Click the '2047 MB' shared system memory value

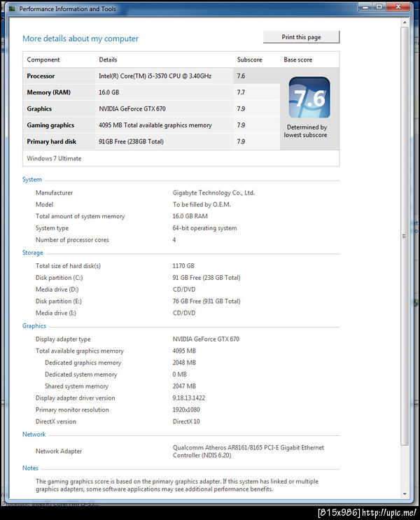(x=184, y=386)
